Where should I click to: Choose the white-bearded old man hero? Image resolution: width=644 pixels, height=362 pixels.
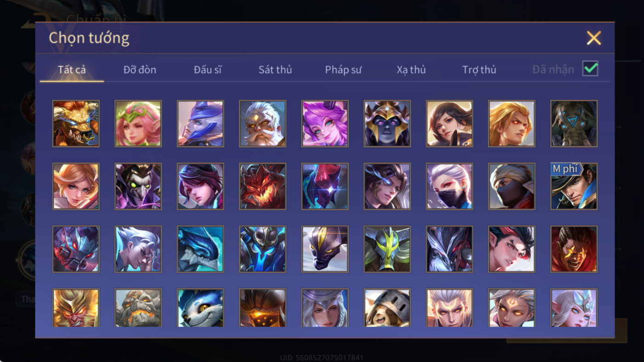(263, 124)
